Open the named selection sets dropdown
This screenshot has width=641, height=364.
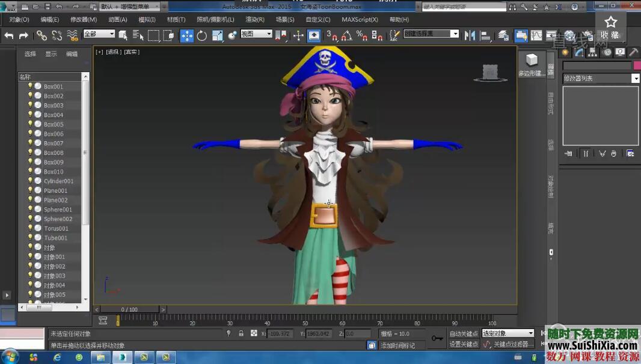click(431, 34)
